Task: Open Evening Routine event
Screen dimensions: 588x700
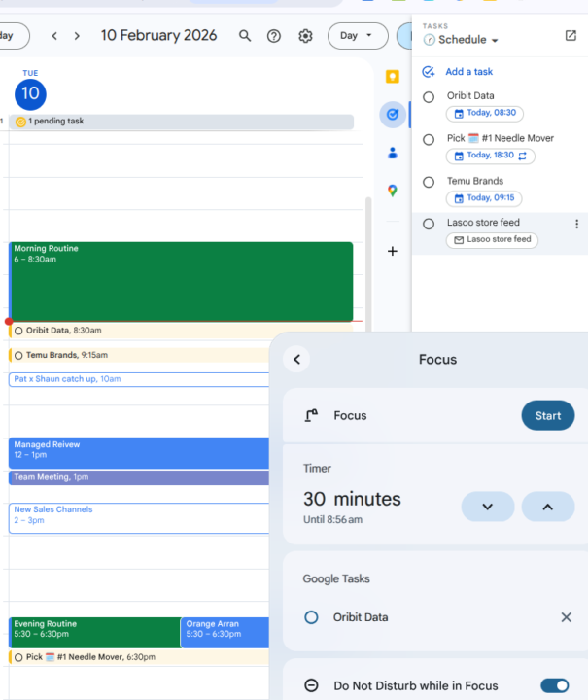Action: [94, 633]
